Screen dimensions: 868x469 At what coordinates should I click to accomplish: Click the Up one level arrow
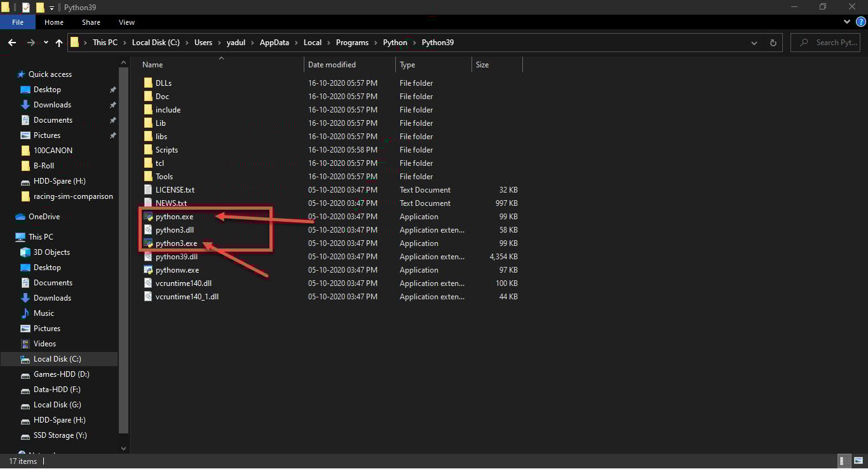(x=59, y=43)
